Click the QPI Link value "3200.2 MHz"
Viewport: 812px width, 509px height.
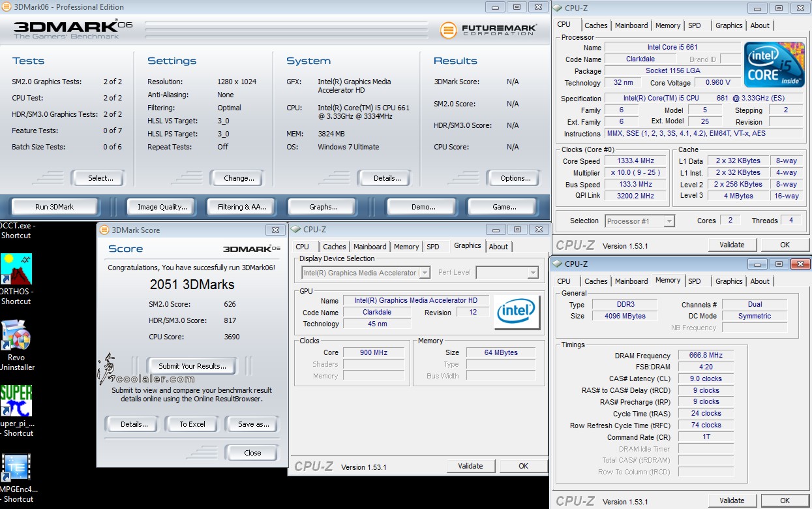pos(635,196)
